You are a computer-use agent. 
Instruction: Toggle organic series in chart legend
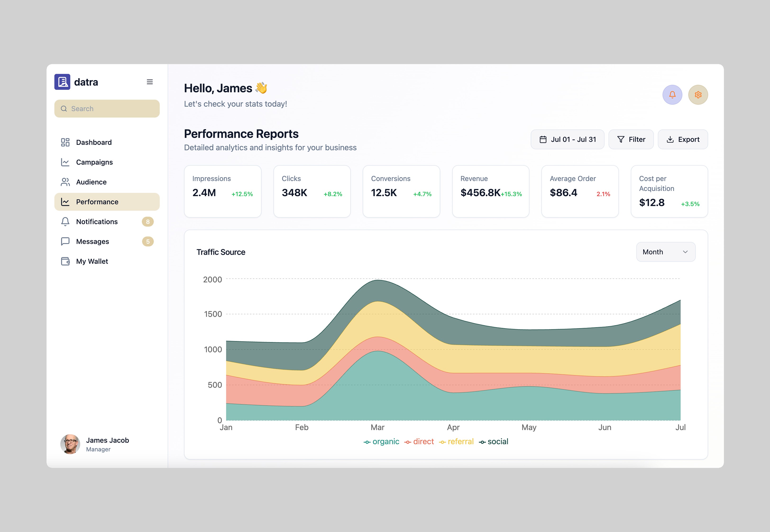click(x=381, y=442)
